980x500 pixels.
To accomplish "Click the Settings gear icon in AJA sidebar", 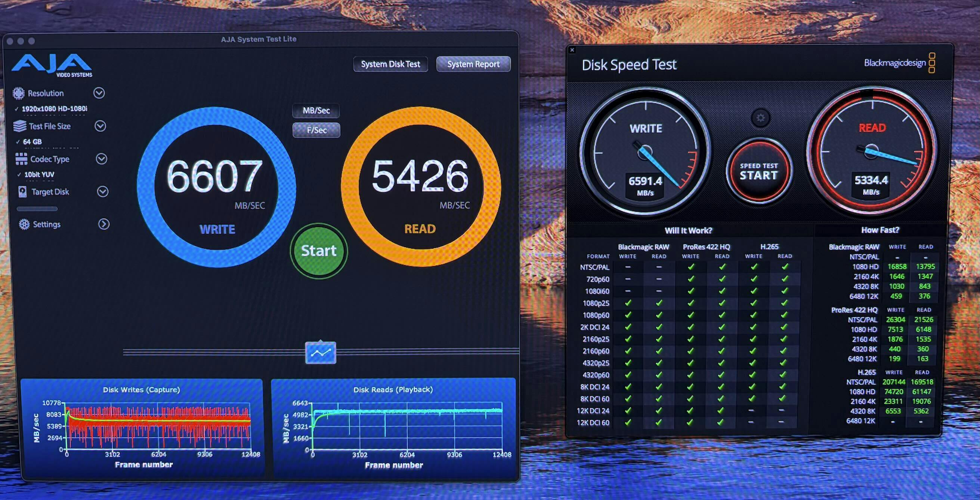I will pos(24,224).
